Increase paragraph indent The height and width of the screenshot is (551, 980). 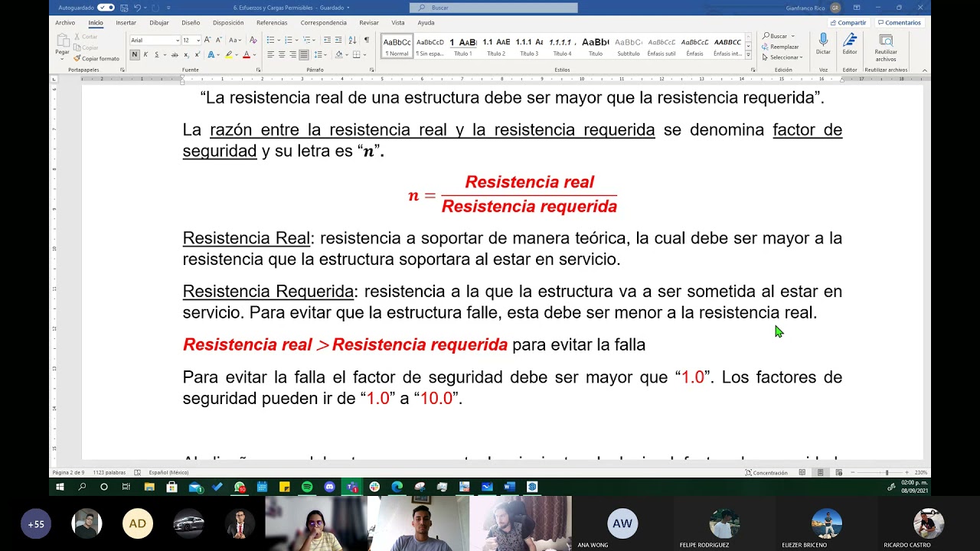(x=338, y=40)
